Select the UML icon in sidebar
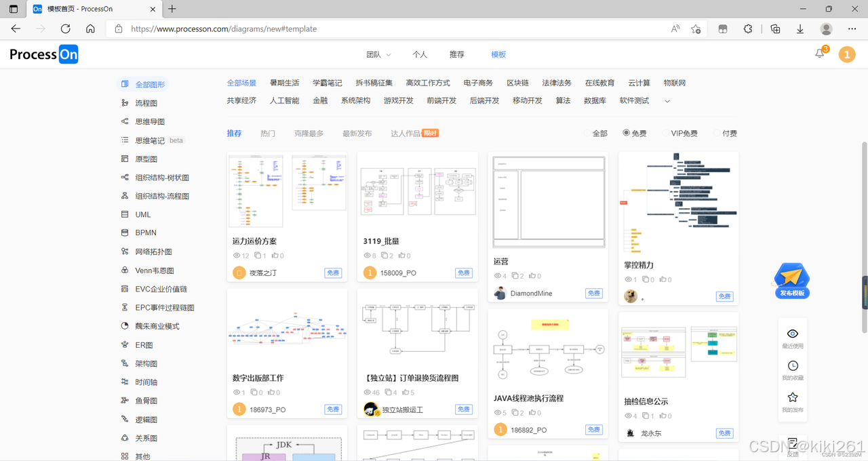 (x=125, y=214)
